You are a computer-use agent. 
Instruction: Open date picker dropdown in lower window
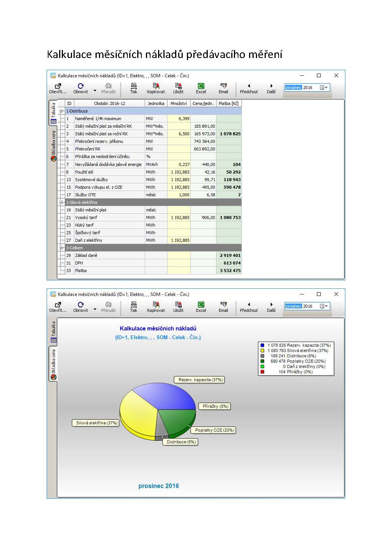(323, 306)
